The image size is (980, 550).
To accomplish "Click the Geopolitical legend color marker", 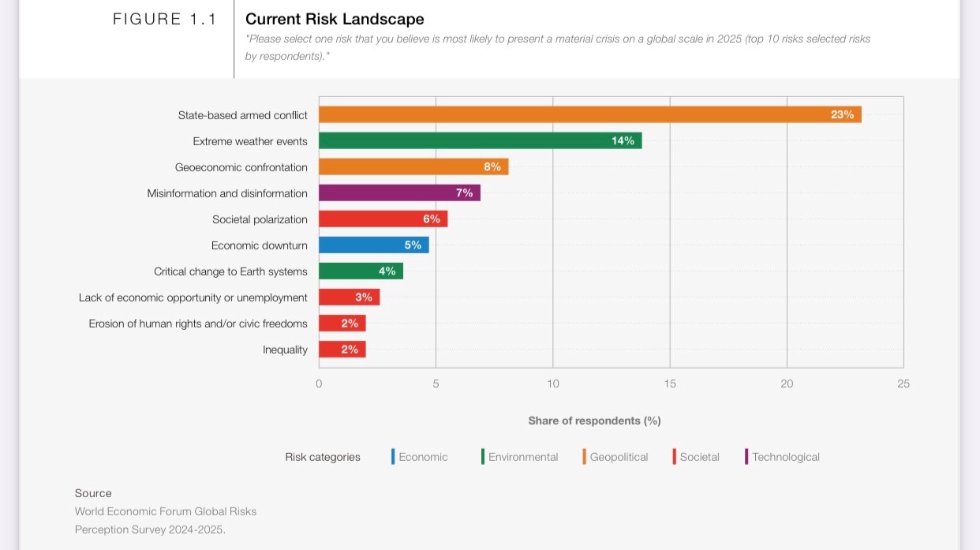I will coord(585,456).
